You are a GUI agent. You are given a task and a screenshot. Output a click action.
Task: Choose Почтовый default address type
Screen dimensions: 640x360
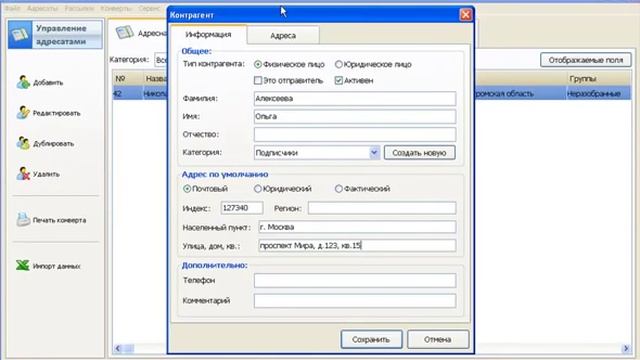click(x=187, y=189)
